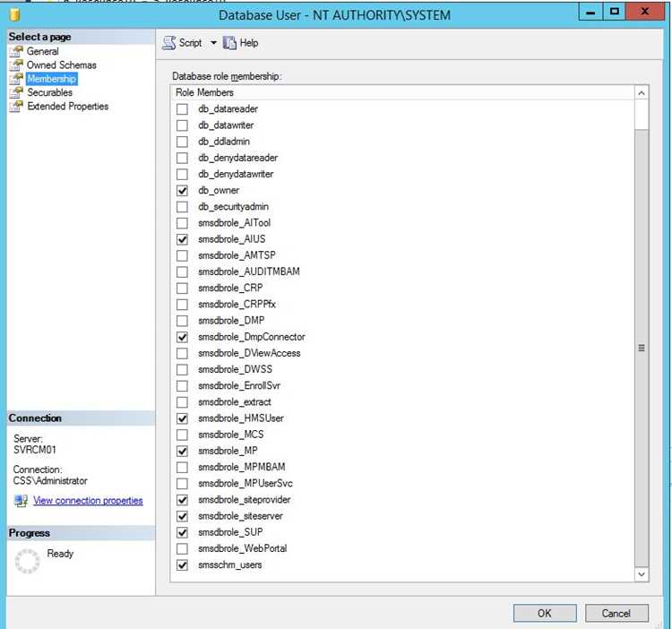The width and height of the screenshot is (672, 629).
Task: Open View connection properties link
Action: click(88, 501)
